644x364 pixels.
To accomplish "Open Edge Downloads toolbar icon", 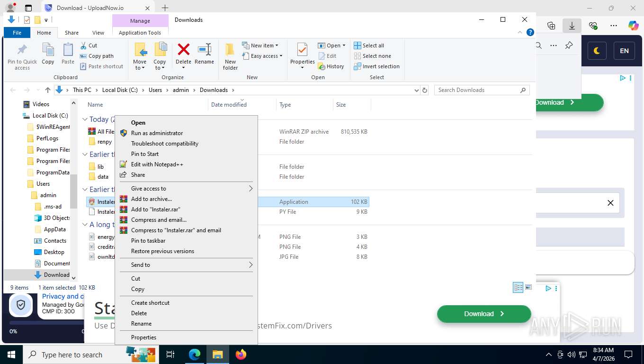I will 572,26.
